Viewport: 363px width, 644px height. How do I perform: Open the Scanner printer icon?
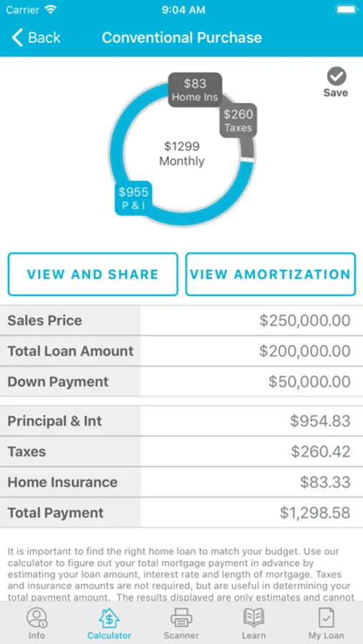click(x=181, y=618)
